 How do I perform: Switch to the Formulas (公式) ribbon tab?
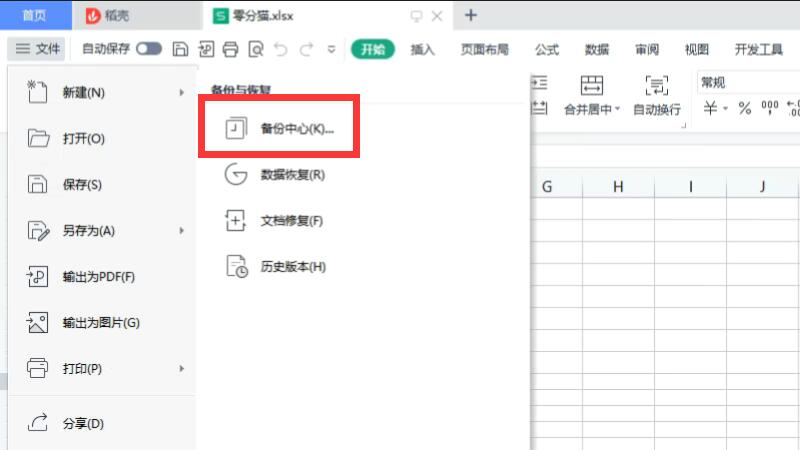pyautogui.click(x=547, y=49)
